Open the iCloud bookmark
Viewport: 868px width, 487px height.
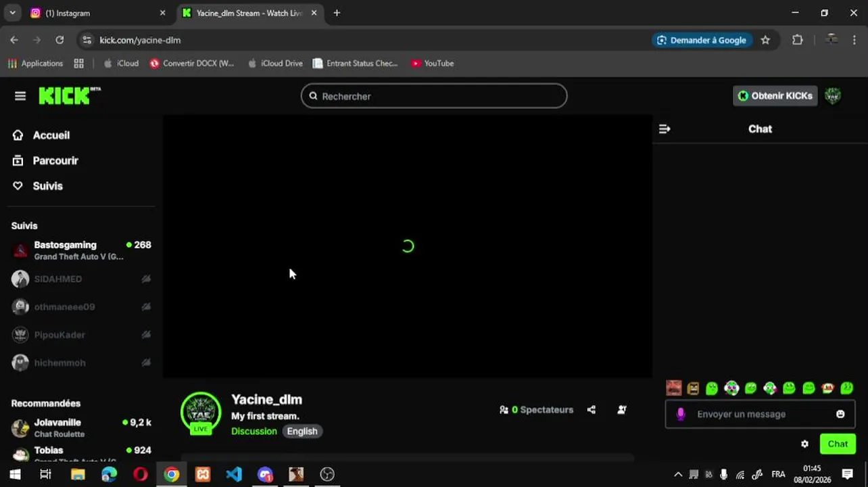click(x=121, y=64)
